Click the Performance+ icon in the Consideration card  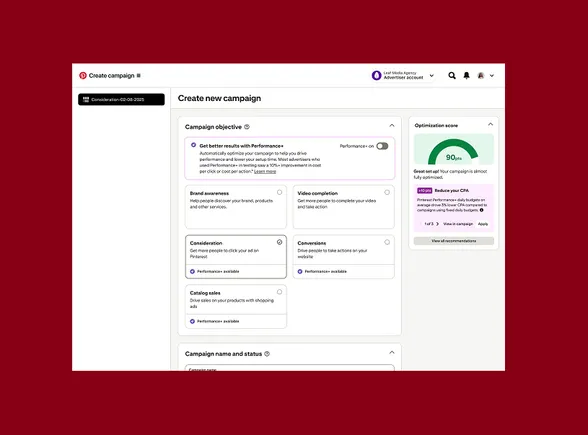pos(192,272)
